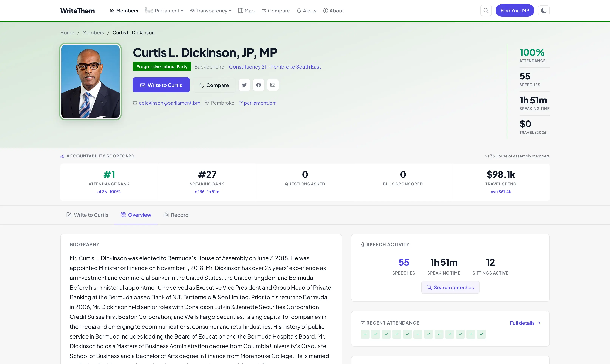Viewport: 610px width, 364px height.
Task: Open the Map nav item
Action: [246, 11]
